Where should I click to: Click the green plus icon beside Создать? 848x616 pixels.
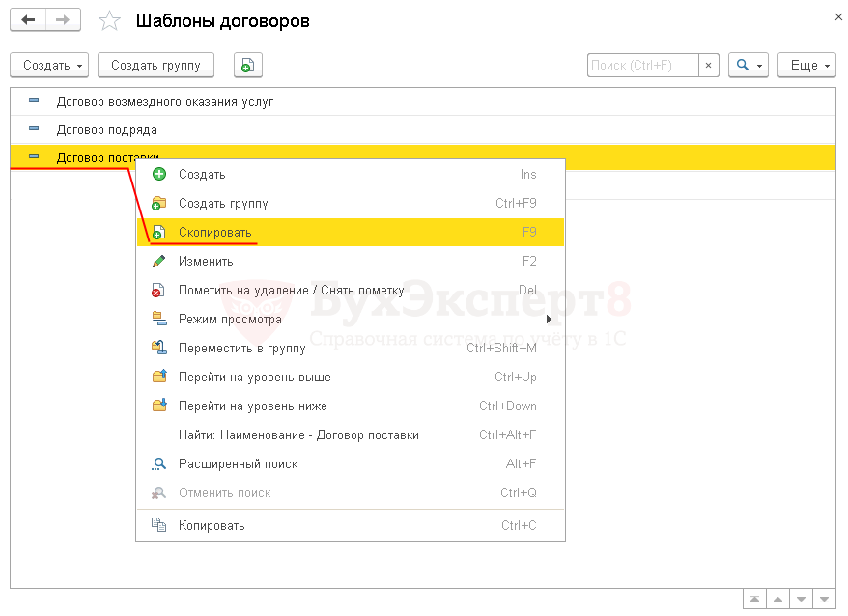coord(159,175)
